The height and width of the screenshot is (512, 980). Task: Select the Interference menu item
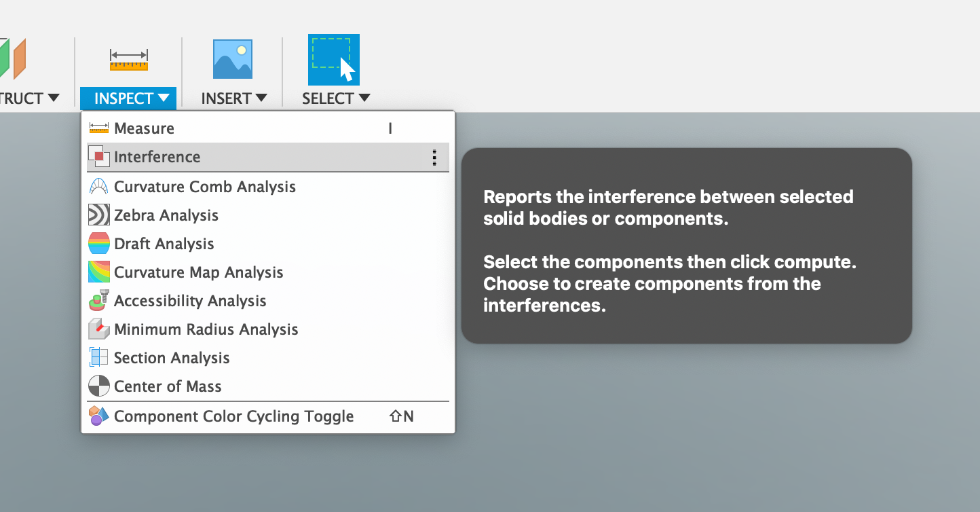tap(157, 157)
